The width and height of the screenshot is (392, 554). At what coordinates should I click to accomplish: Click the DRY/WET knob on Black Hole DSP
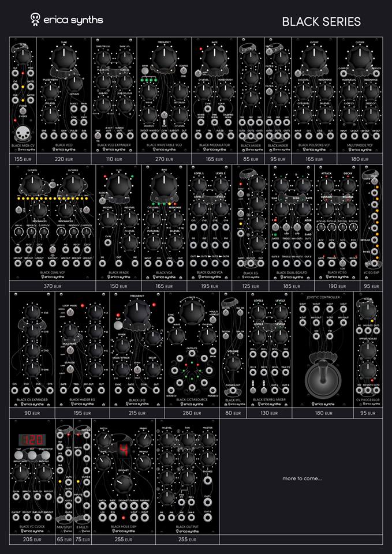(124, 484)
